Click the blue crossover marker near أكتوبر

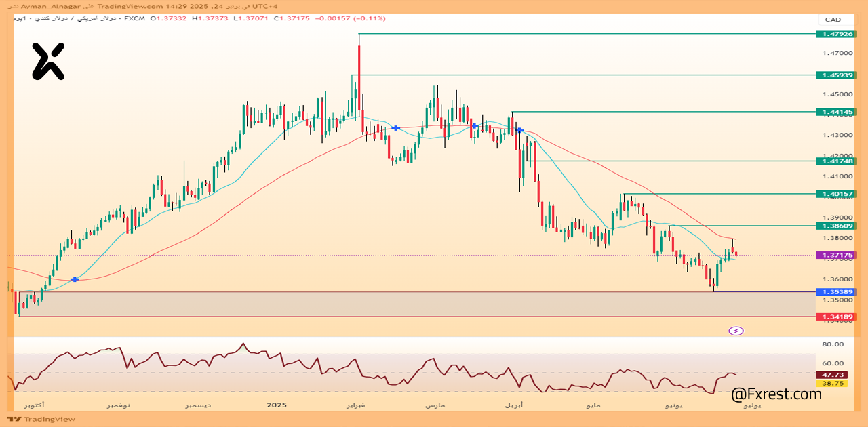(75, 279)
